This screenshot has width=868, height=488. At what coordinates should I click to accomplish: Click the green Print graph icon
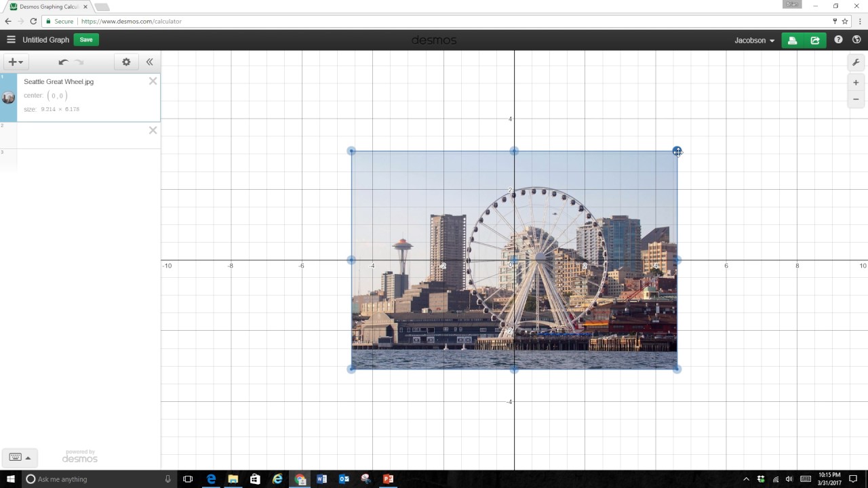[x=792, y=40]
